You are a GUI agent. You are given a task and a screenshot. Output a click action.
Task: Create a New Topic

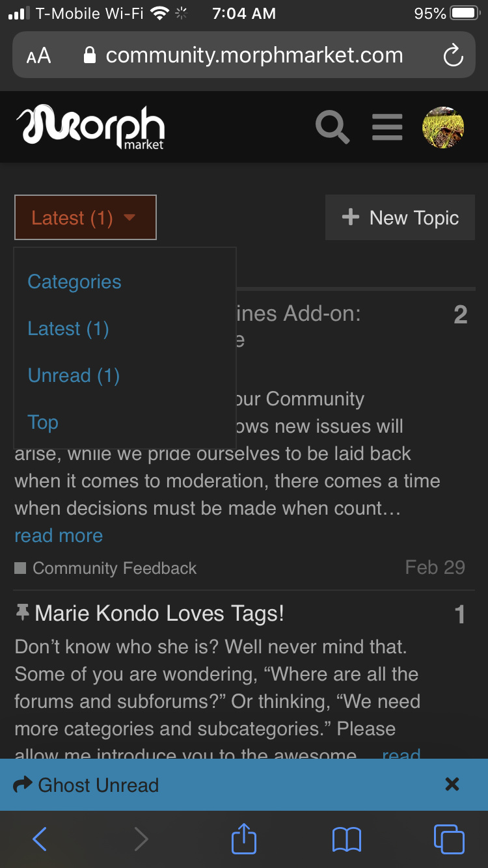click(x=400, y=217)
